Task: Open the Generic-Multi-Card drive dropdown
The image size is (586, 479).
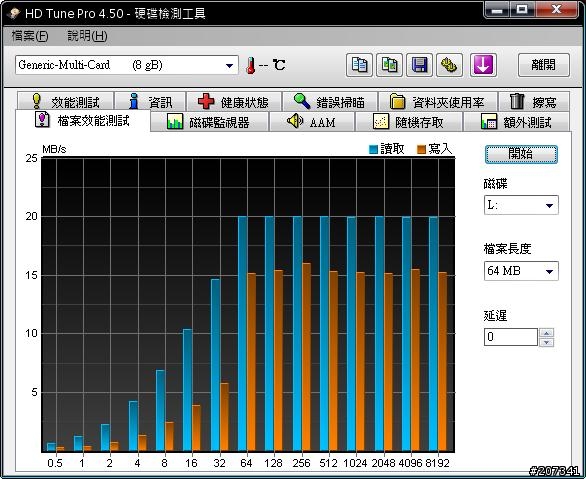Action: [127, 65]
